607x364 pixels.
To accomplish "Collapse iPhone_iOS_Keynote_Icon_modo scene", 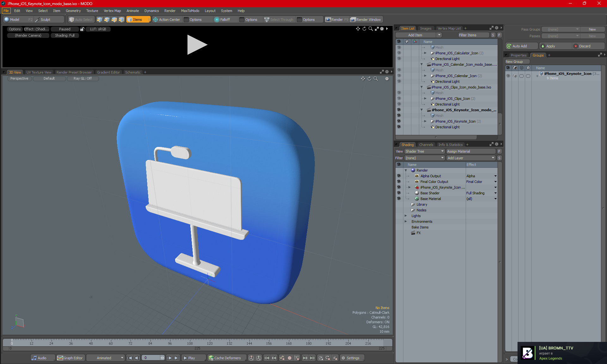I will 421,110.
